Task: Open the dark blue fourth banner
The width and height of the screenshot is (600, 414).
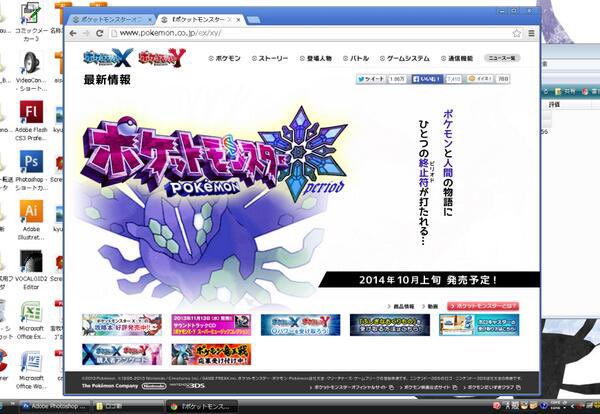Action: pyautogui.click(x=390, y=325)
